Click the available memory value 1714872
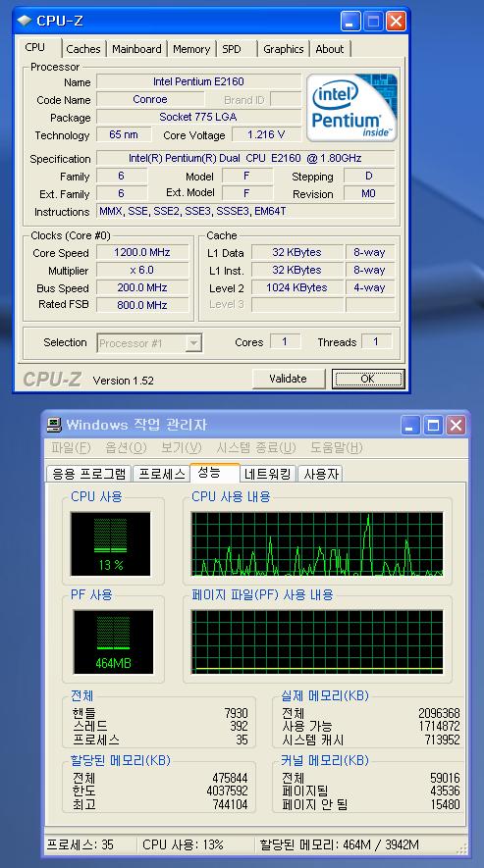Image resolution: width=484 pixels, height=868 pixels. coord(439,727)
